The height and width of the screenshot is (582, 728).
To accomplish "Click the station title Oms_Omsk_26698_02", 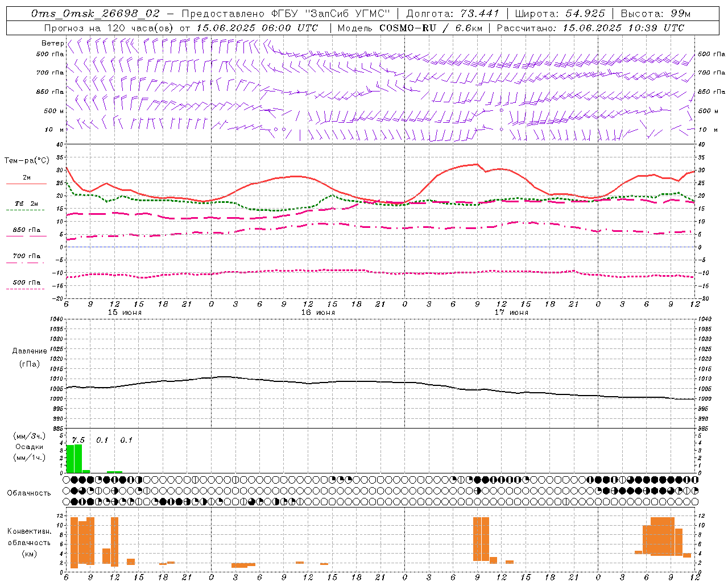I will click(x=96, y=14).
